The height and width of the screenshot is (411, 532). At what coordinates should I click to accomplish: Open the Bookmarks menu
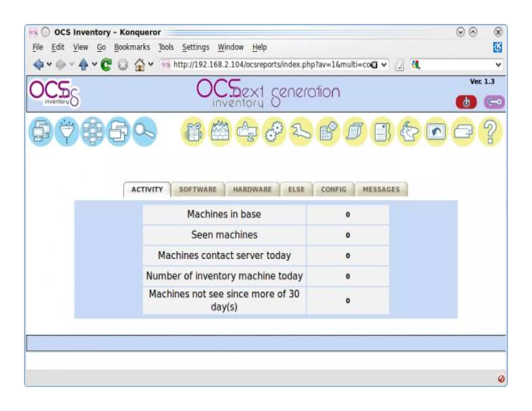[x=132, y=47]
